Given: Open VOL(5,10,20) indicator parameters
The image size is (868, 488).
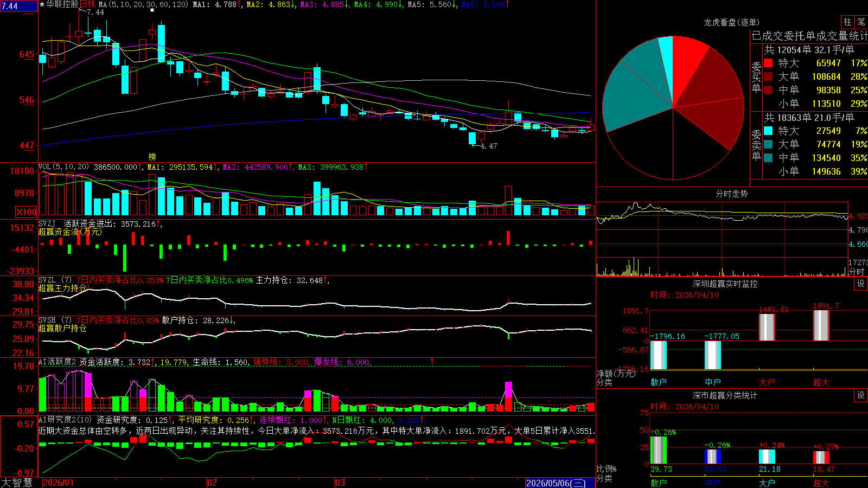Looking at the screenshot, I should [x=63, y=167].
